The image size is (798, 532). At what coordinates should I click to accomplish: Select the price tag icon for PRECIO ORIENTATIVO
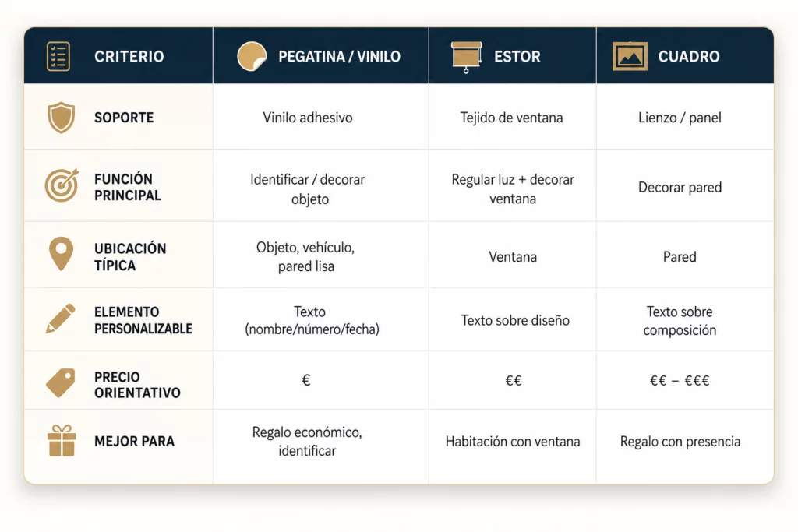click(x=61, y=382)
